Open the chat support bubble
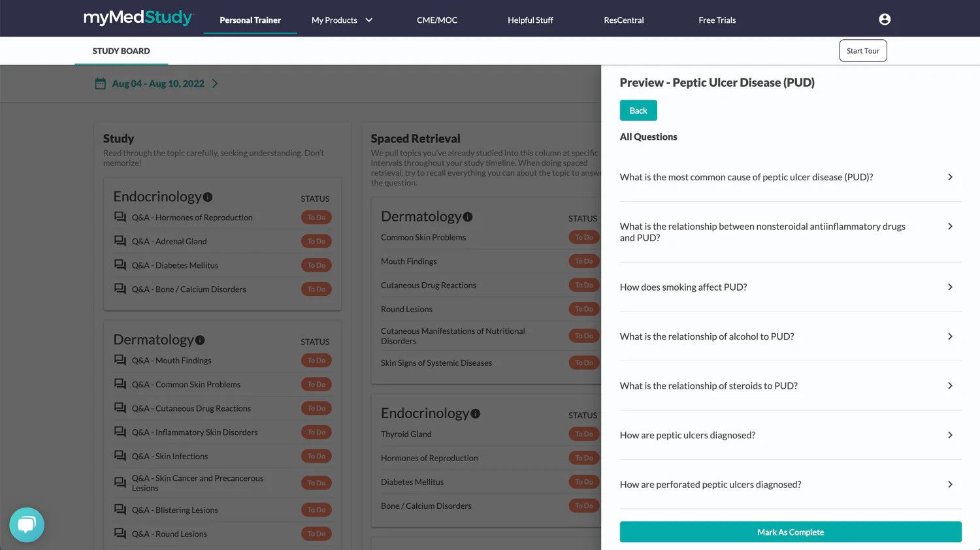The width and height of the screenshot is (980, 550). click(x=27, y=525)
